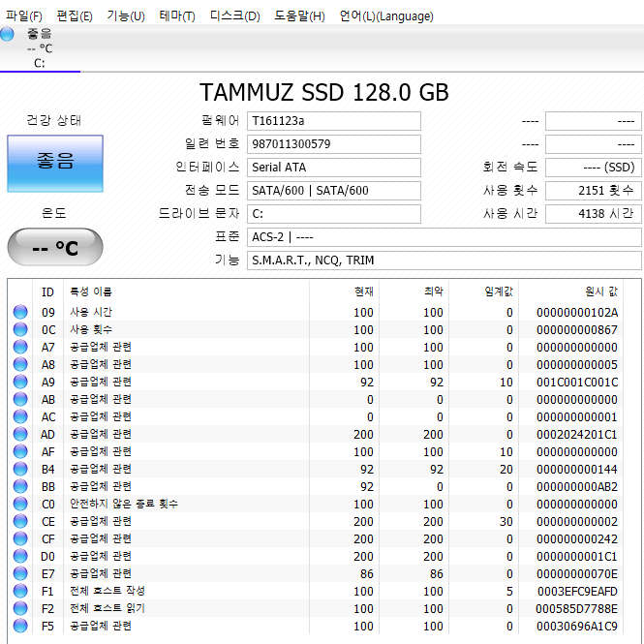This screenshot has width=644, height=644.
Task: Open the 파일(F) menu
Action: (24, 16)
